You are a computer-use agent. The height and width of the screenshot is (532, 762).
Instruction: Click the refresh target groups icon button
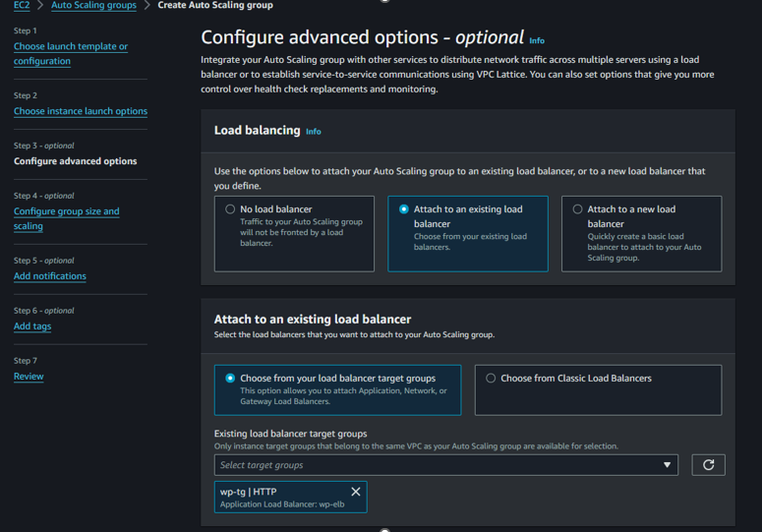(x=708, y=465)
